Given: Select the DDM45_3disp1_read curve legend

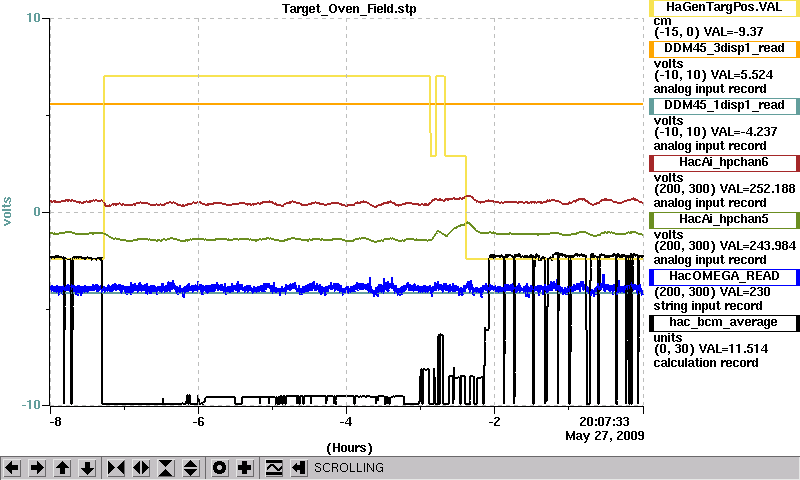Looking at the screenshot, I should 724,48.
